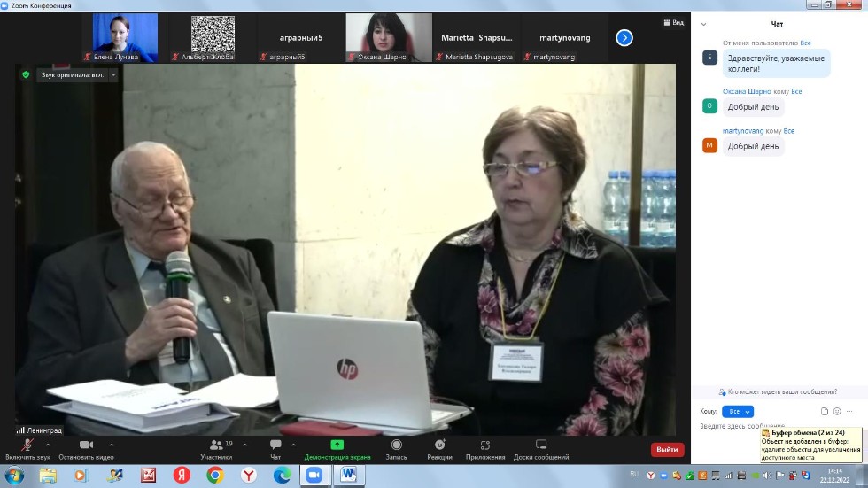Open the Участники participants panel
The height and width of the screenshot is (488, 868).
[215, 448]
